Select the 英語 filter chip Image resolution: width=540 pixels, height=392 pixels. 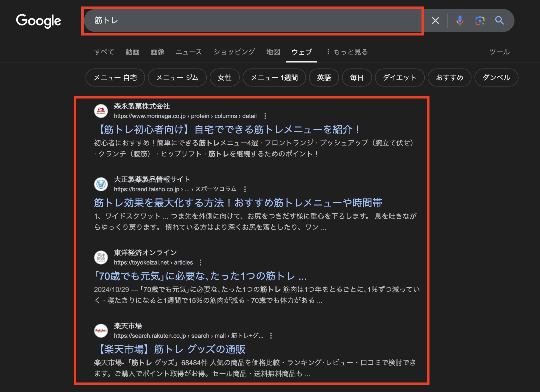coord(324,77)
